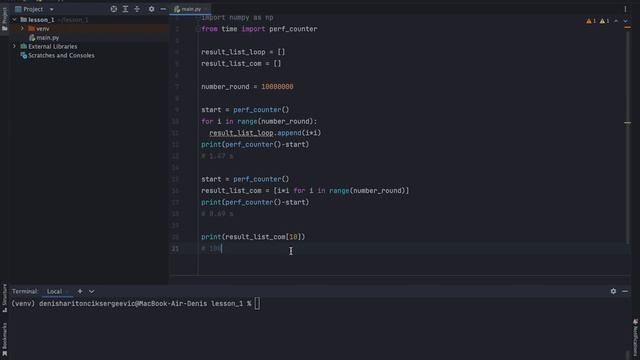Hide the Terminal tool window
This screenshot has height=360, width=640.
625,291
